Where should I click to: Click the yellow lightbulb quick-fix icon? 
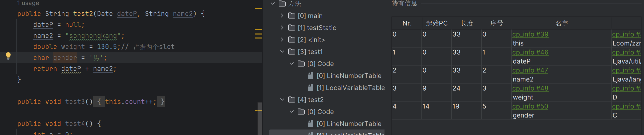click(8, 55)
